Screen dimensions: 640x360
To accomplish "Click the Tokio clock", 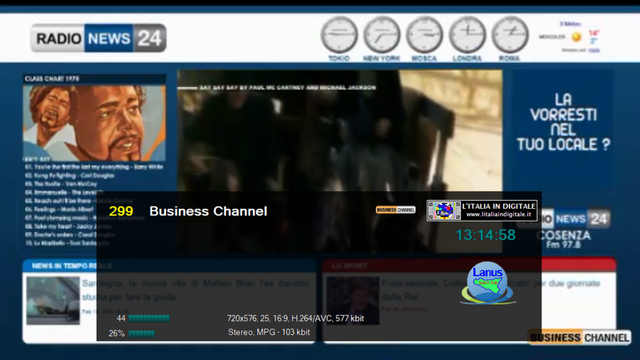I will click(339, 35).
